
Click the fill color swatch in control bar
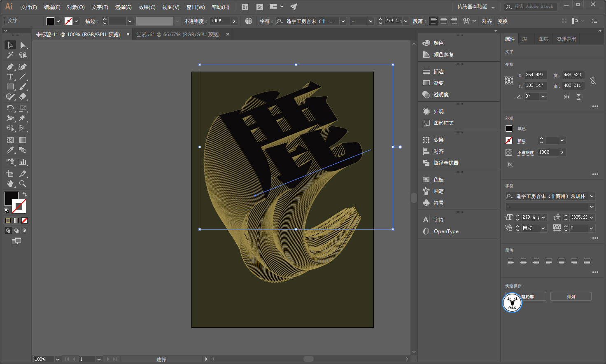pyautogui.click(x=50, y=21)
